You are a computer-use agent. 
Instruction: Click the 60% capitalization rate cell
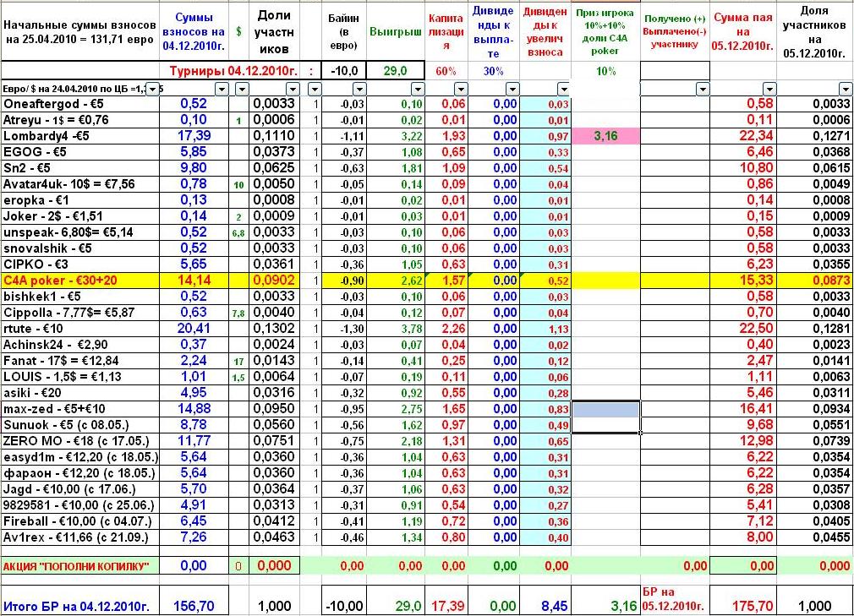pyautogui.click(x=446, y=71)
